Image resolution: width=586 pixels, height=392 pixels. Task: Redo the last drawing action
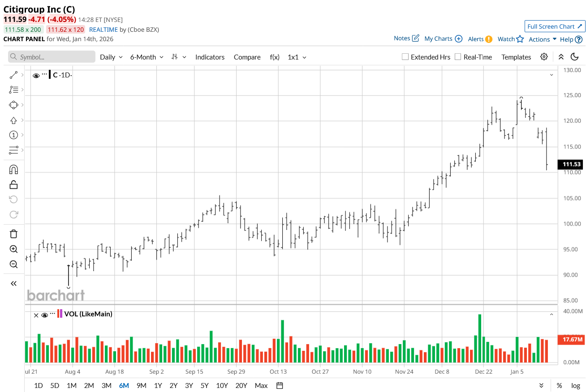click(13, 214)
